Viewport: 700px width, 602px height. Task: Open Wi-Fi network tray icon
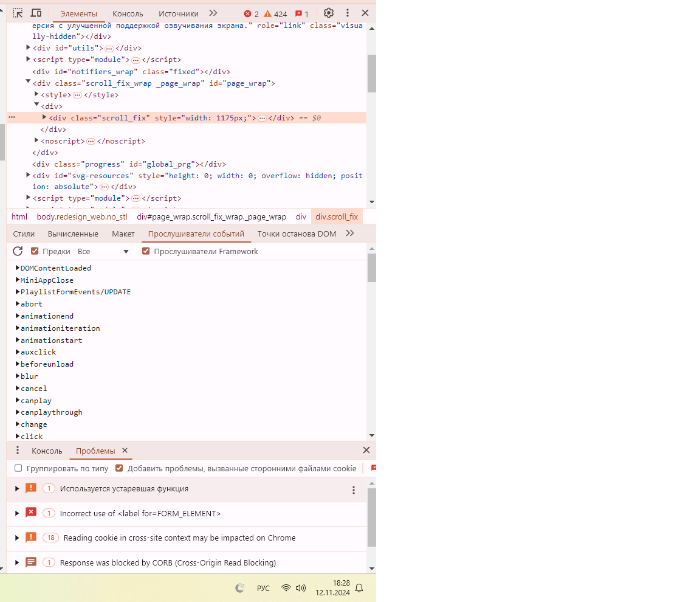coord(286,587)
